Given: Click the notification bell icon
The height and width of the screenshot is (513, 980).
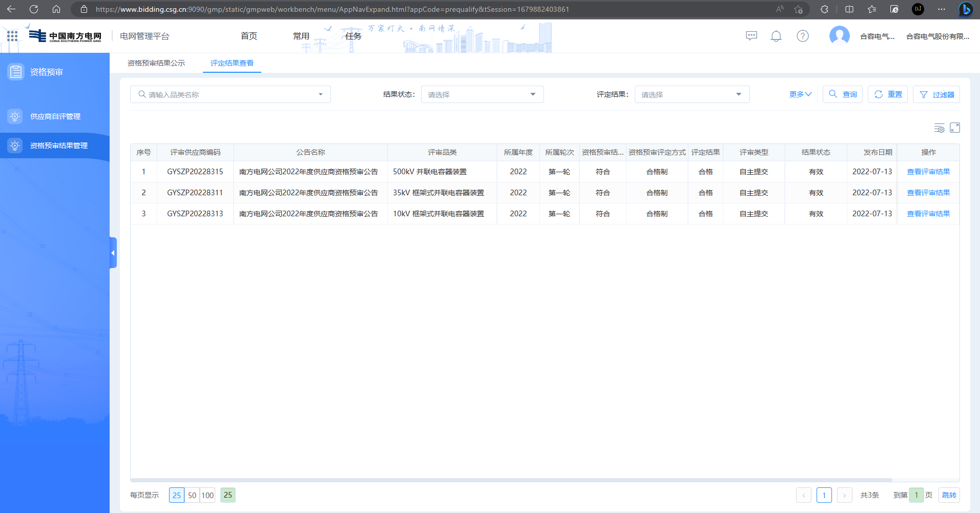Looking at the screenshot, I should (x=776, y=36).
